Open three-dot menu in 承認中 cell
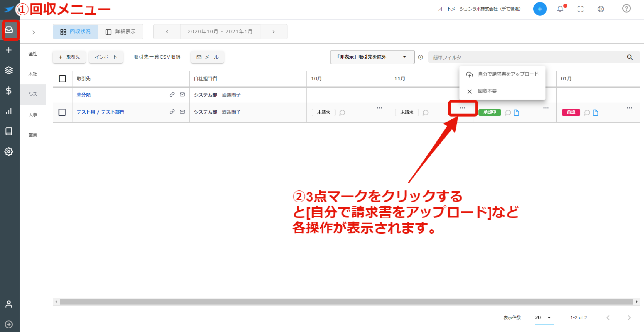Viewport: 644px width, 332px height. click(546, 108)
